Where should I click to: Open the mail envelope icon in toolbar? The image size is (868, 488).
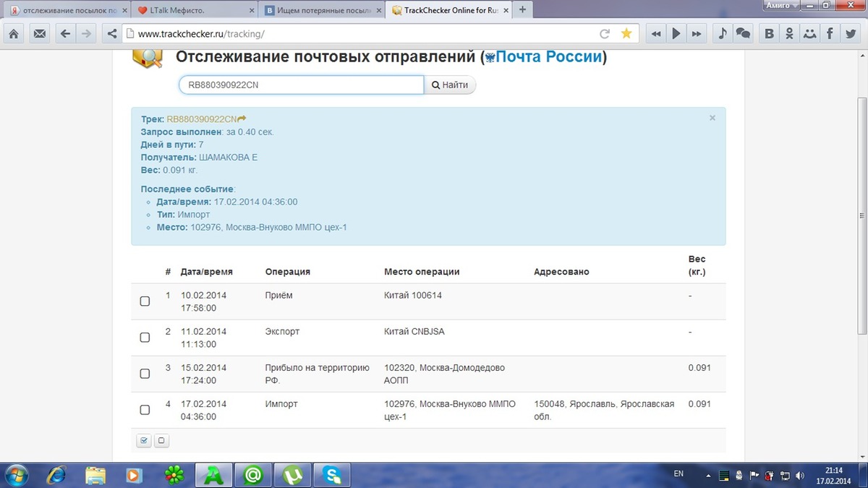[39, 33]
